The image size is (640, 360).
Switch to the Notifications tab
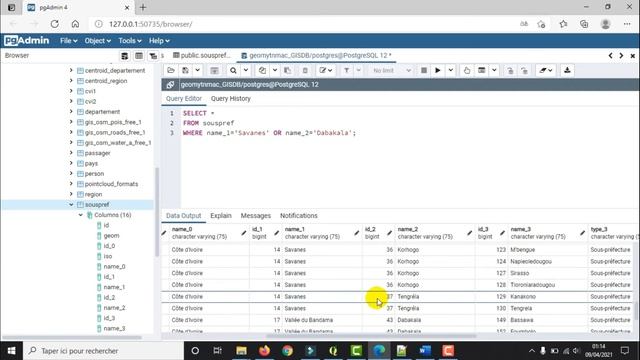[x=298, y=216]
